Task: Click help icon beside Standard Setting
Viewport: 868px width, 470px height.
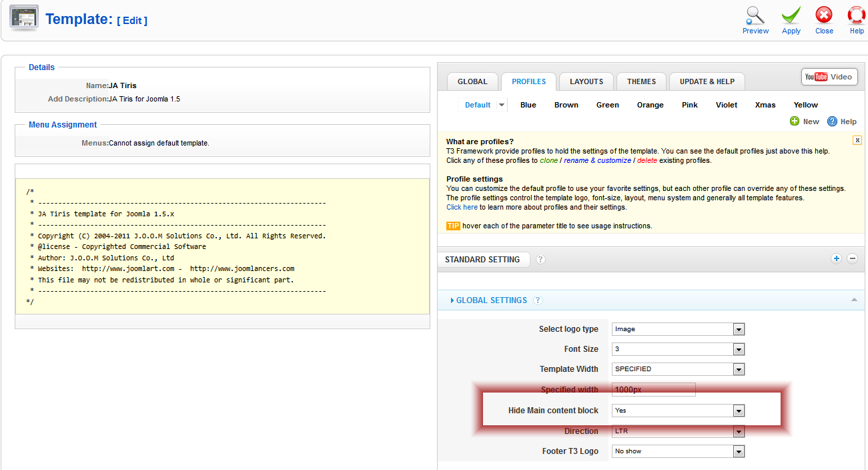Action: click(x=540, y=260)
